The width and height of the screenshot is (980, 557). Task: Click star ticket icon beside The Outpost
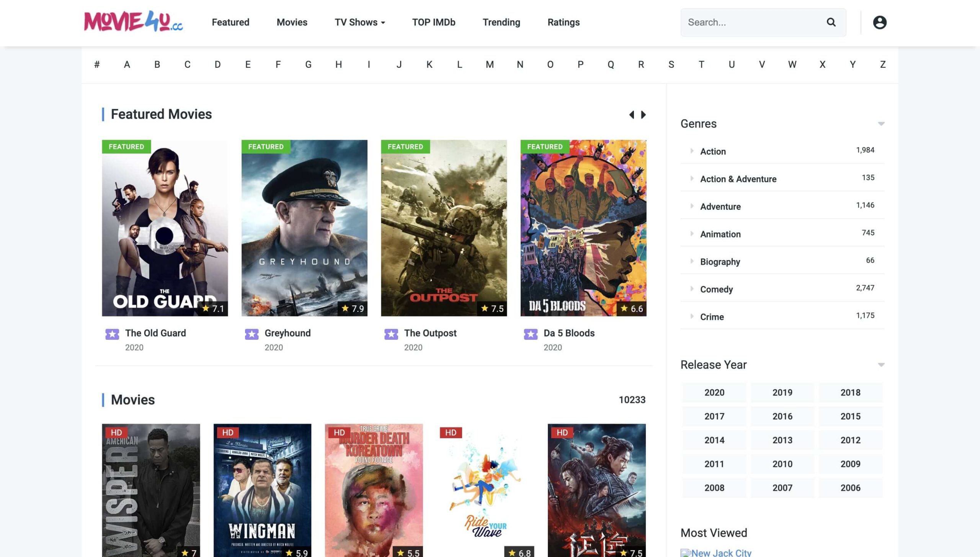click(x=391, y=334)
